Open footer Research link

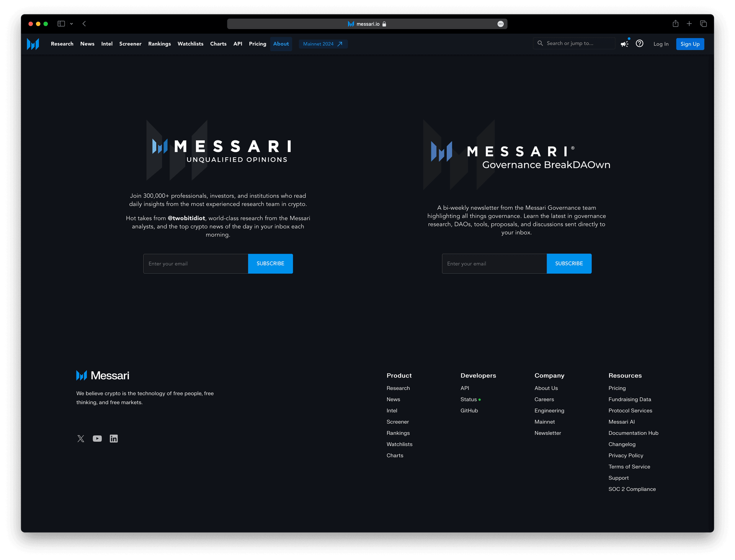398,388
